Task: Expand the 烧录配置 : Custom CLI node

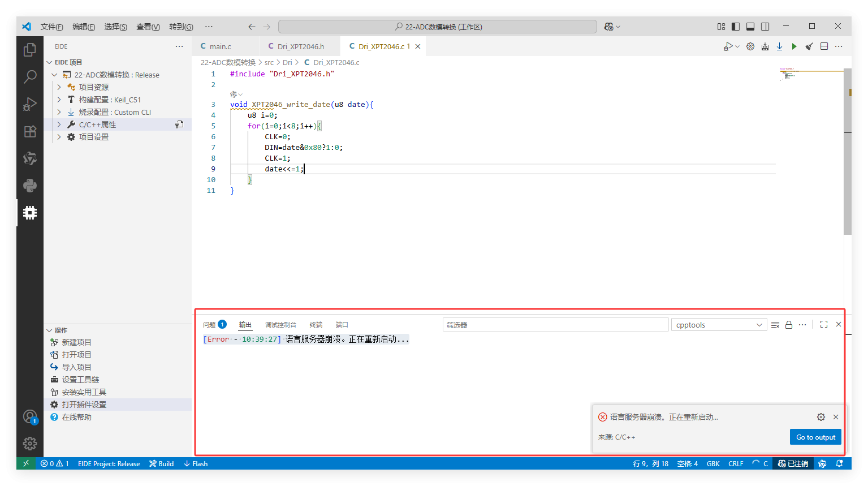Action: point(59,112)
